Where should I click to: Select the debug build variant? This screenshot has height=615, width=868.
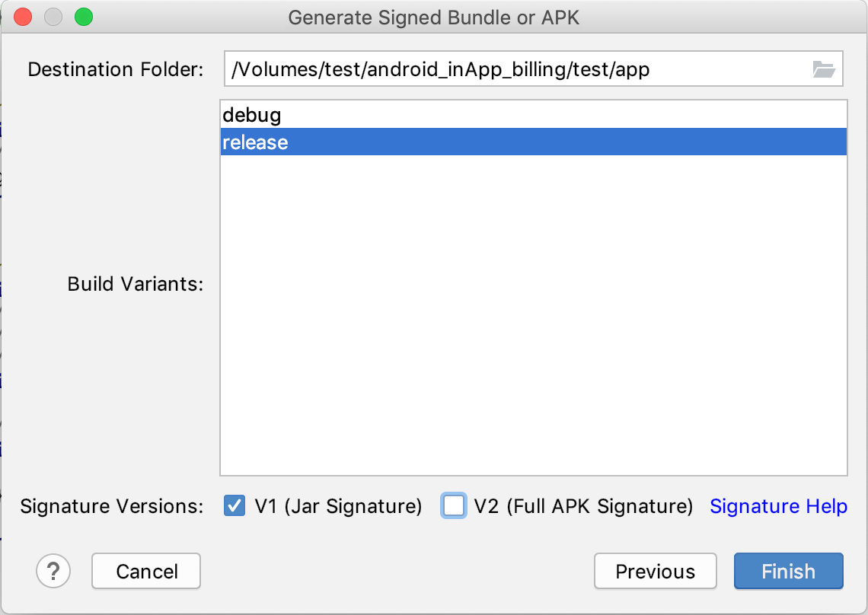[534, 115]
